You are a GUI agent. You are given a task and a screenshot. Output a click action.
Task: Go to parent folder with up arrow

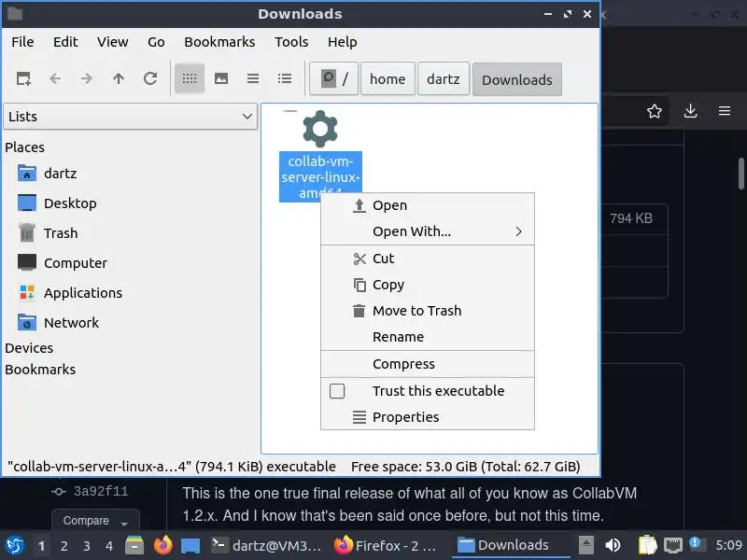tap(119, 78)
